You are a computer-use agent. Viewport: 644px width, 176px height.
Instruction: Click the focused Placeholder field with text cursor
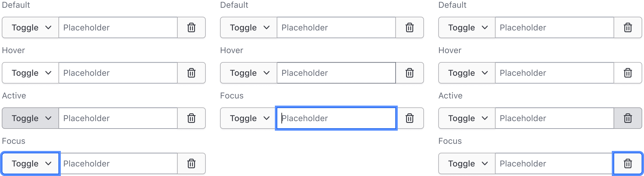point(336,118)
